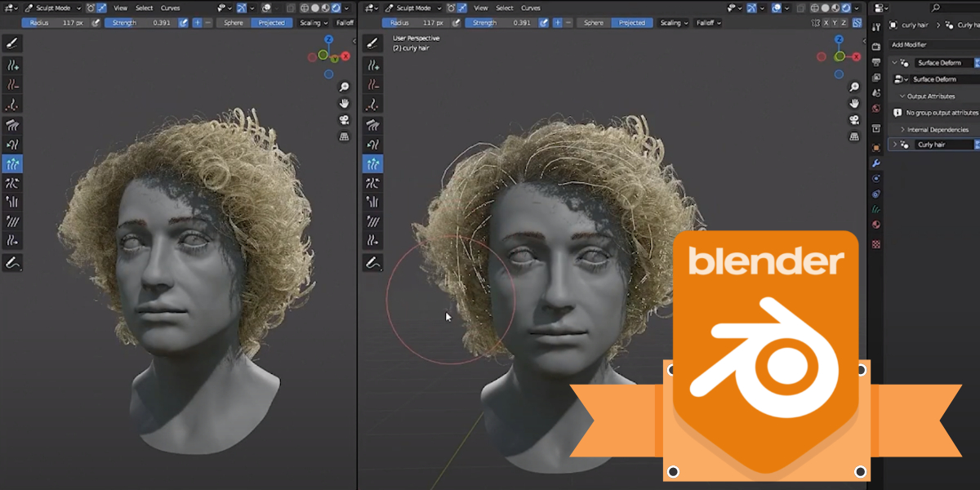Select the Grow/Shrink tool in left viewport toolbar
Viewport: 980px width, 490px height.
[x=13, y=164]
